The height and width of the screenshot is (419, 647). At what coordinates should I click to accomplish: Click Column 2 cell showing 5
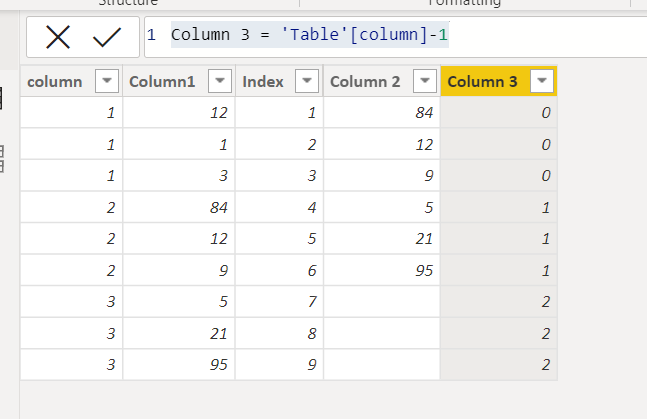pyautogui.click(x=382, y=207)
